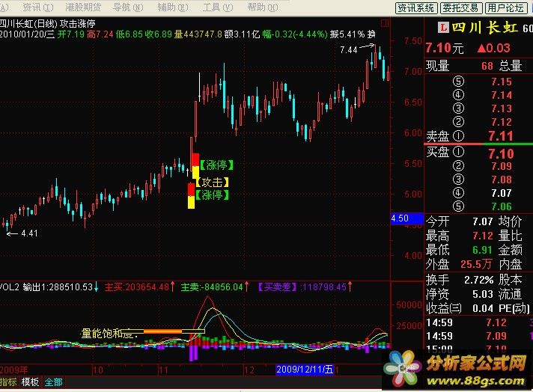Click the 最低 6.91 value
Image resolution: width=533 pixels, height=392 pixels.
tap(483, 250)
